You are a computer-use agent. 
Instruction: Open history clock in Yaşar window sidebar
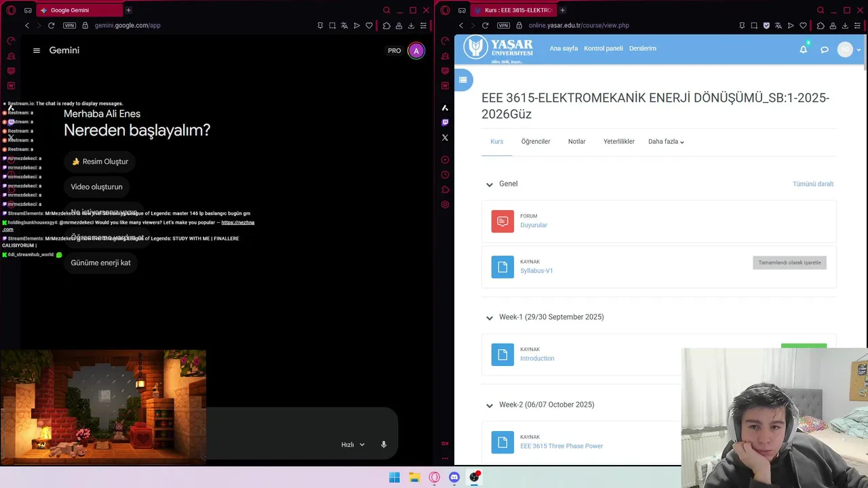[445, 175]
